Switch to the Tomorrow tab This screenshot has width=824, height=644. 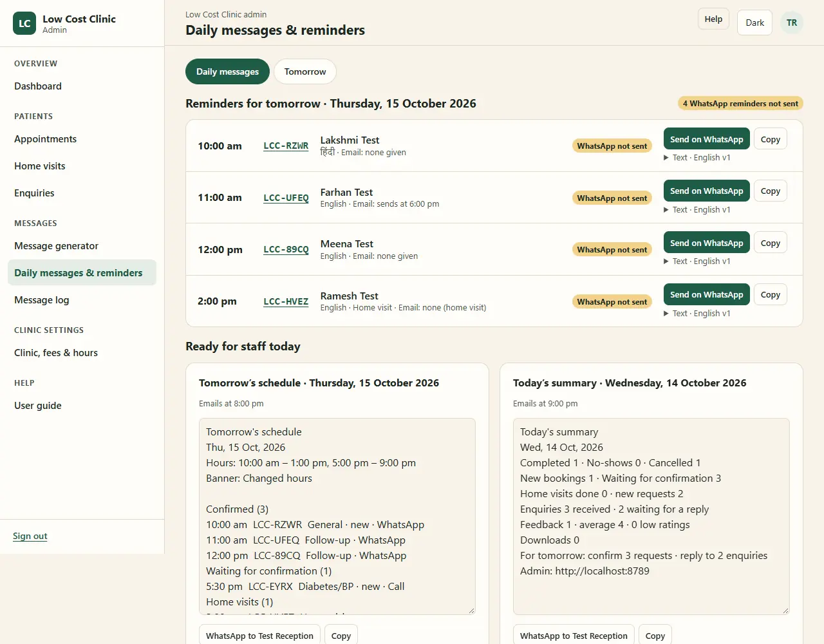[305, 71]
